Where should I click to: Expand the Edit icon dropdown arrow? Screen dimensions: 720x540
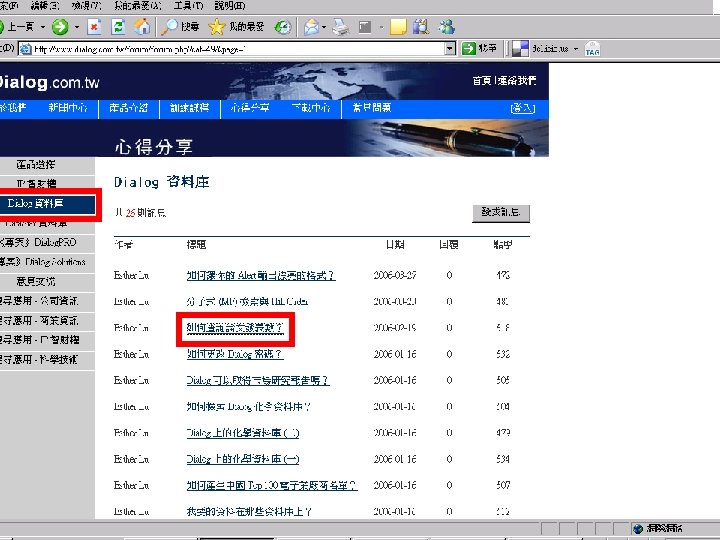(381, 27)
